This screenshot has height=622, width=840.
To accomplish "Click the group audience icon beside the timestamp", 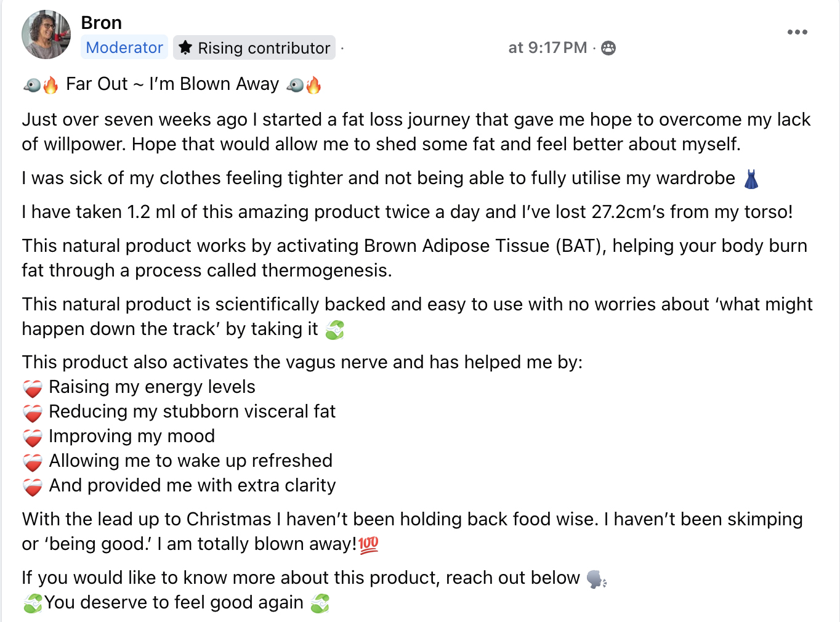I will coord(608,48).
